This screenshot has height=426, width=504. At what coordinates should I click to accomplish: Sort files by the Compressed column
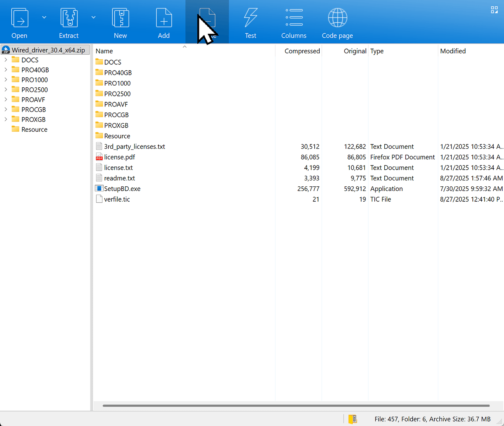[302, 51]
